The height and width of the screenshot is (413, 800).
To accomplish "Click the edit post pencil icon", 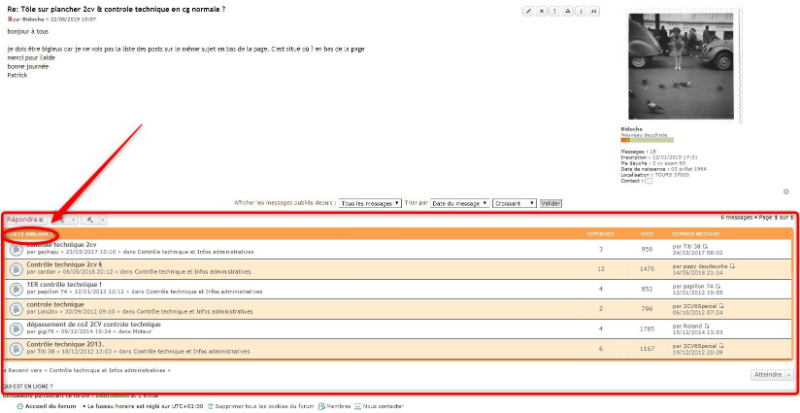I will [528, 11].
